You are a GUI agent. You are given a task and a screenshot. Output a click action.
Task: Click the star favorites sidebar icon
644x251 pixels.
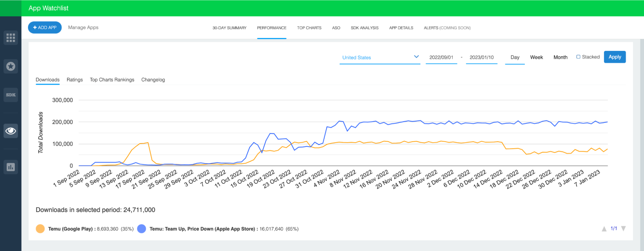pos(11,66)
